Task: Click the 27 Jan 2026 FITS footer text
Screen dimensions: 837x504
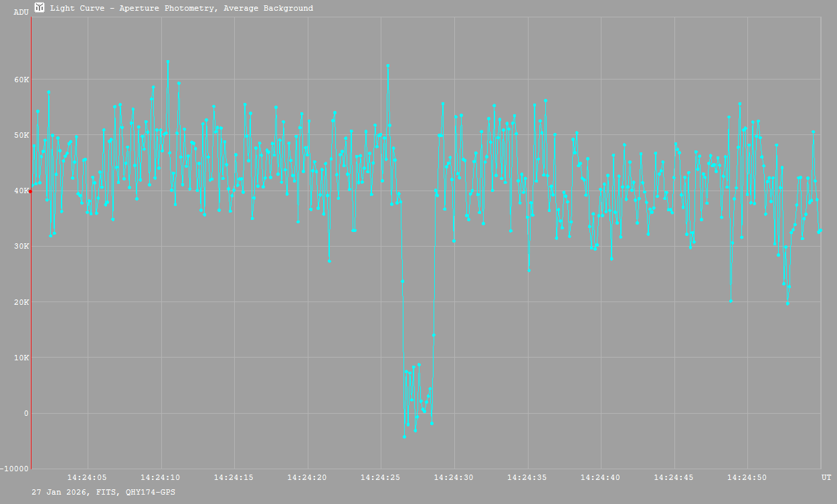Action: coord(104,492)
